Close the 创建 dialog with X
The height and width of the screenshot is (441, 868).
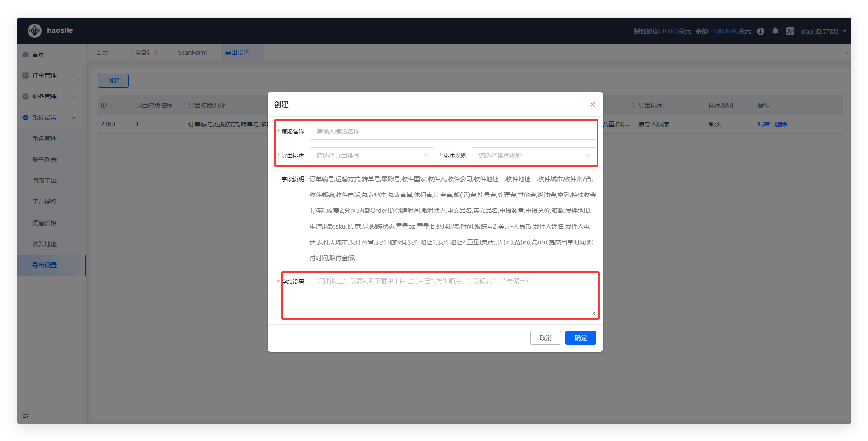click(593, 104)
